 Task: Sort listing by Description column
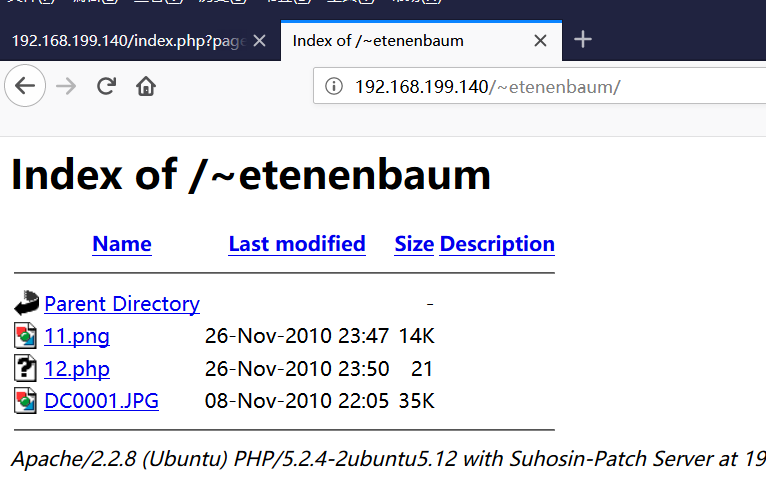click(x=497, y=244)
